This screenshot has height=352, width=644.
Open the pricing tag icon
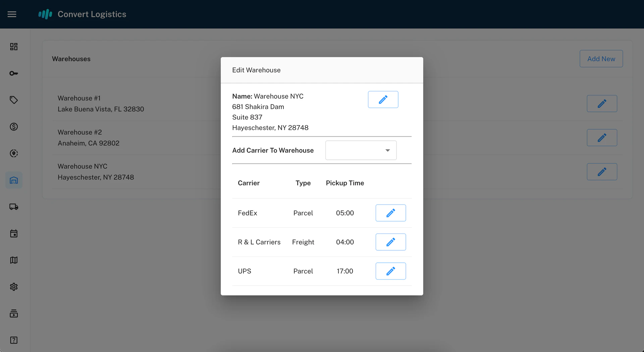14,100
